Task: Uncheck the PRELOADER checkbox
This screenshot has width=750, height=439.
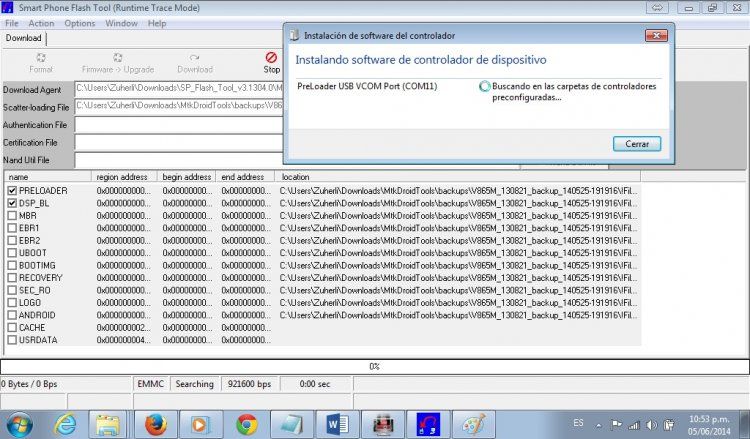Action: 12,190
